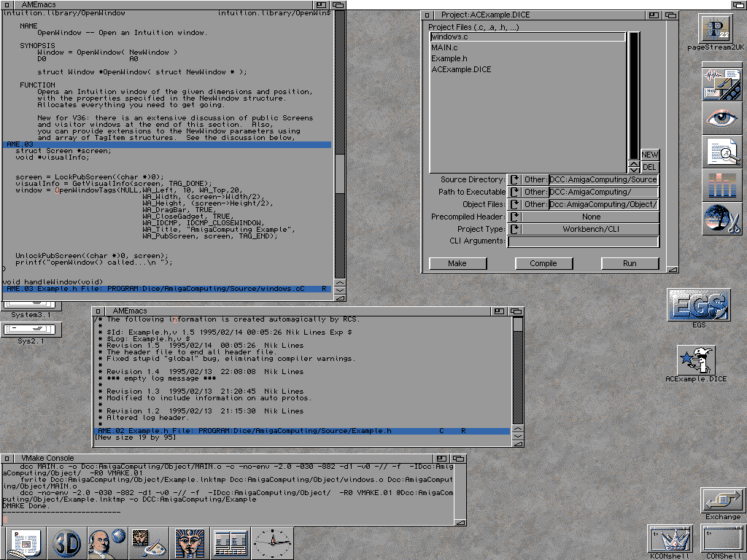The width and height of the screenshot is (747, 560).
Task: Click the eye icon in the right dock
Action: pos(721,117)
